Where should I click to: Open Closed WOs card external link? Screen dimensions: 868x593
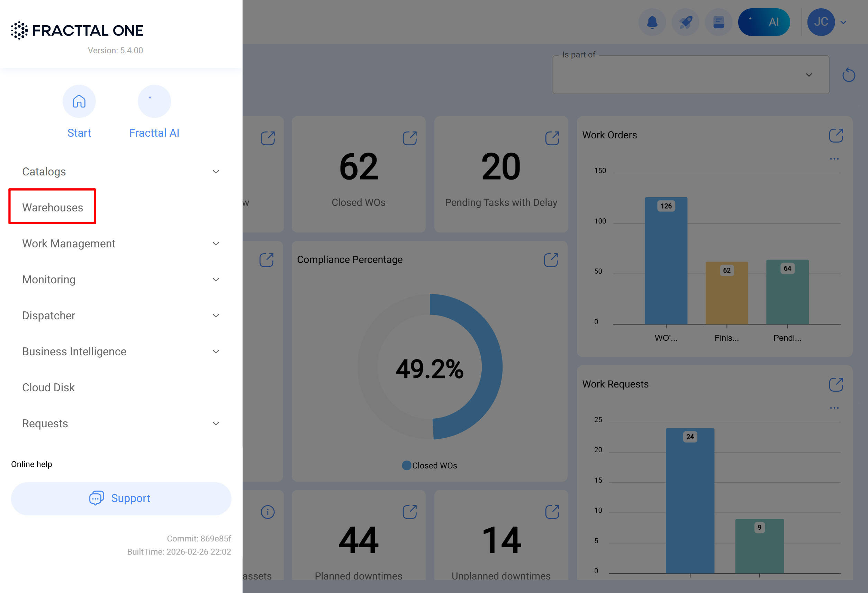[x=409, y=138]
